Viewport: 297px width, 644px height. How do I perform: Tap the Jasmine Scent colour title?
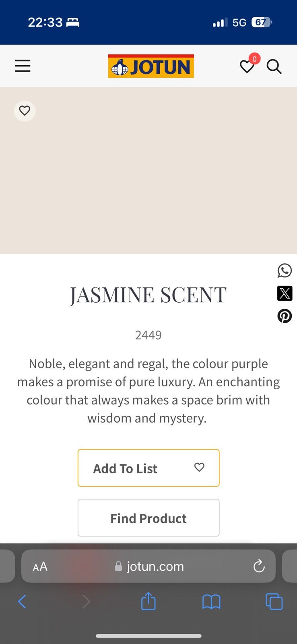(148, 295)
